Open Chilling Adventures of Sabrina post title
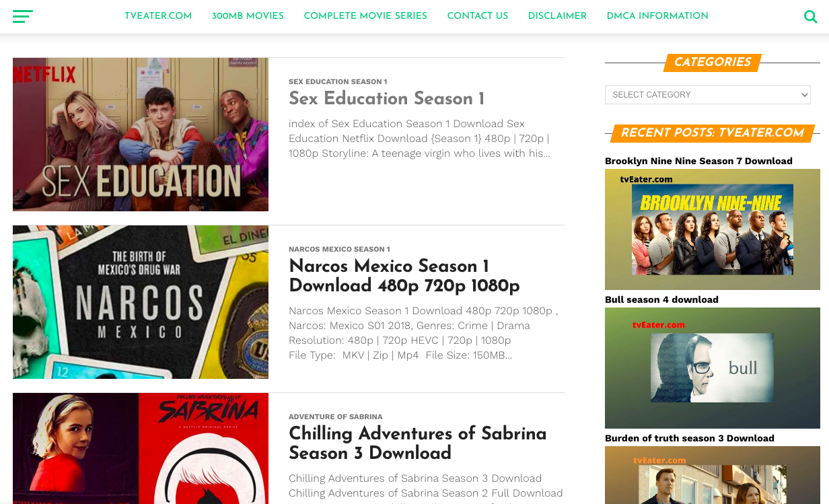829x504 pixels. [417, 443]
